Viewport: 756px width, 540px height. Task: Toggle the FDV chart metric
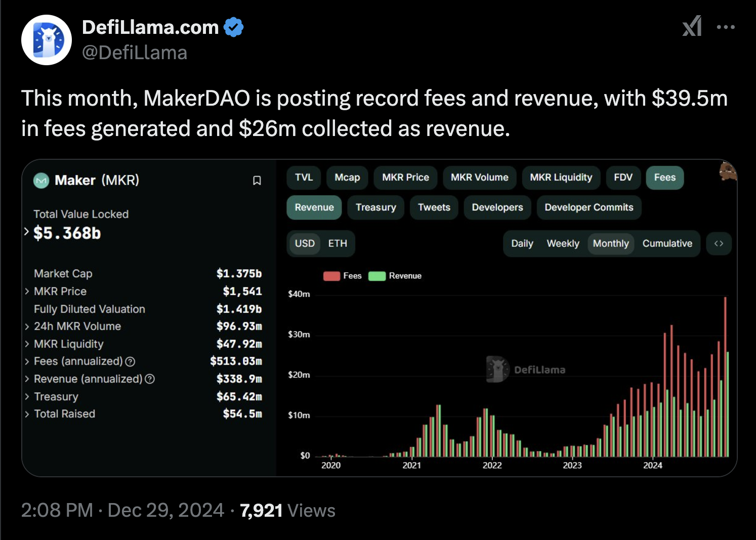(623, 177)
